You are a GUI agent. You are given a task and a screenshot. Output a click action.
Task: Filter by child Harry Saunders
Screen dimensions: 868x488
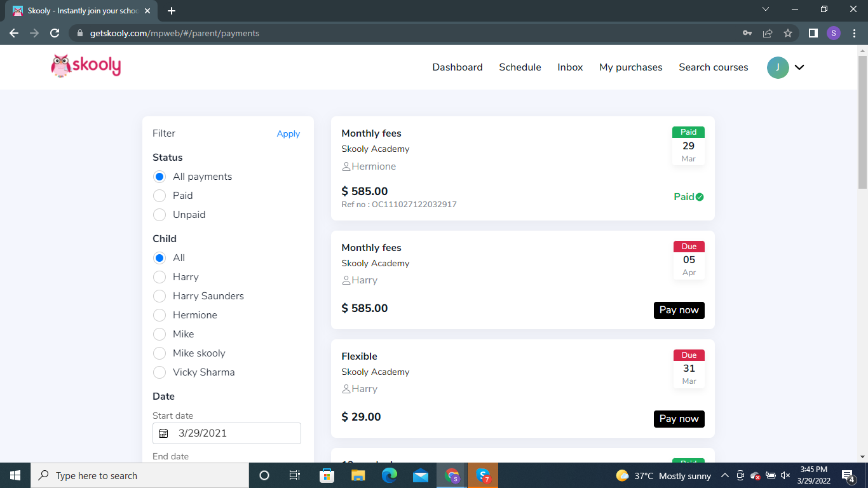coord(159,296)
